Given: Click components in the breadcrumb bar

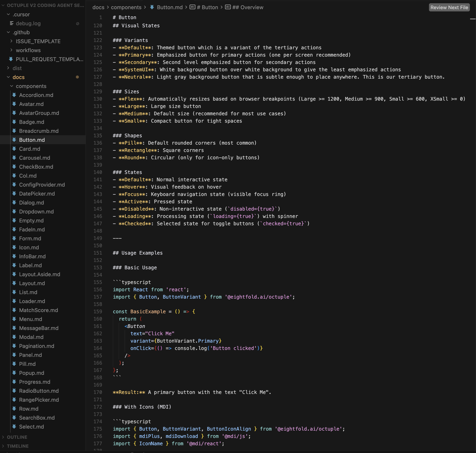Looking at the screenshot, I should pyautogui.click(x=126, y=7).
